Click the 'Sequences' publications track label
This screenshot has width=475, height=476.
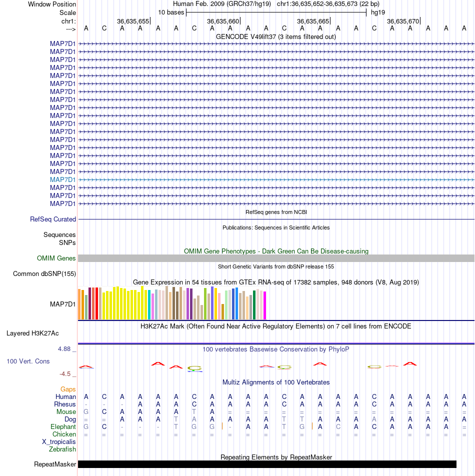[x=59, y=234]
